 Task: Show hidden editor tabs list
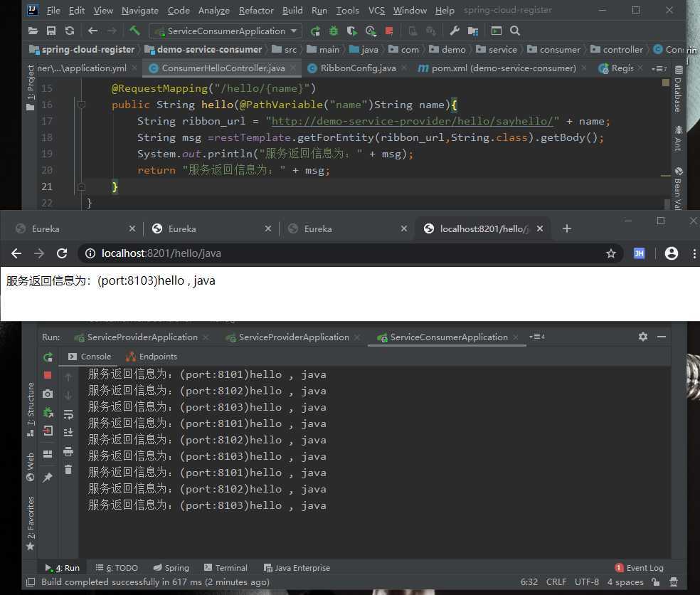659,68
